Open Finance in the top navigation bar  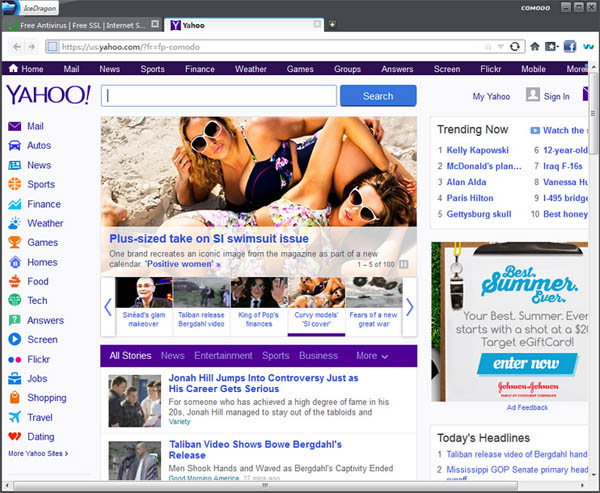(x=200, y=69)
